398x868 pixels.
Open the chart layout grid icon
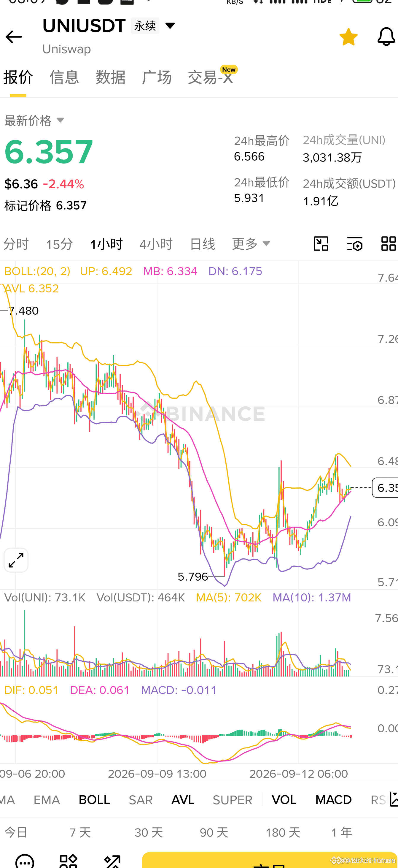(x=389, y=244)
